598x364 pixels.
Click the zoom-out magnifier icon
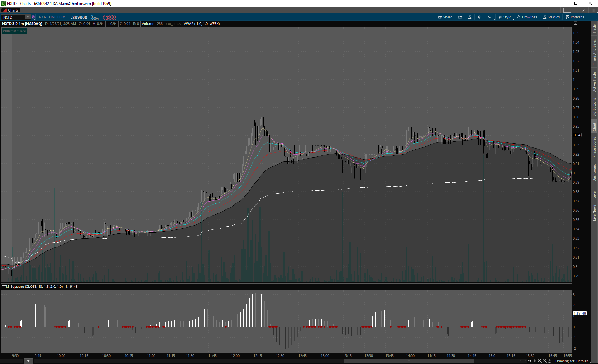(544, 361)
